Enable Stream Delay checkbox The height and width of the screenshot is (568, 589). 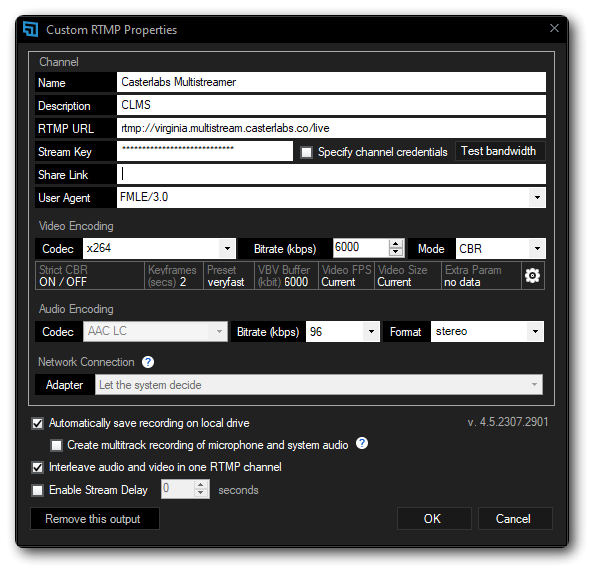[x=38, y=490]
